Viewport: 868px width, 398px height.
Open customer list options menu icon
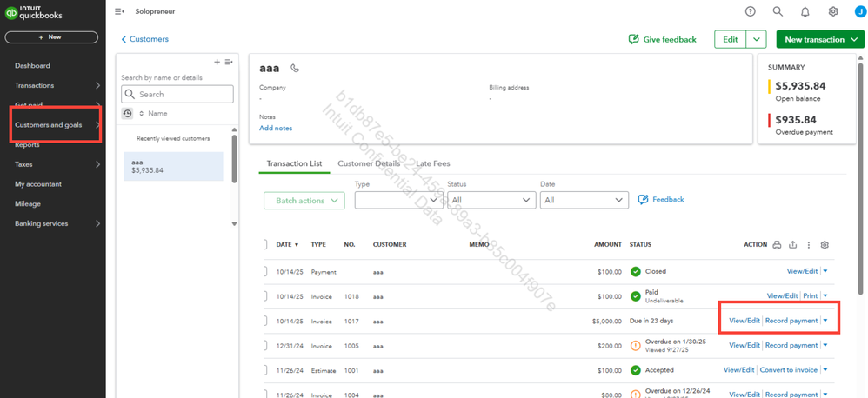point(229,62)
